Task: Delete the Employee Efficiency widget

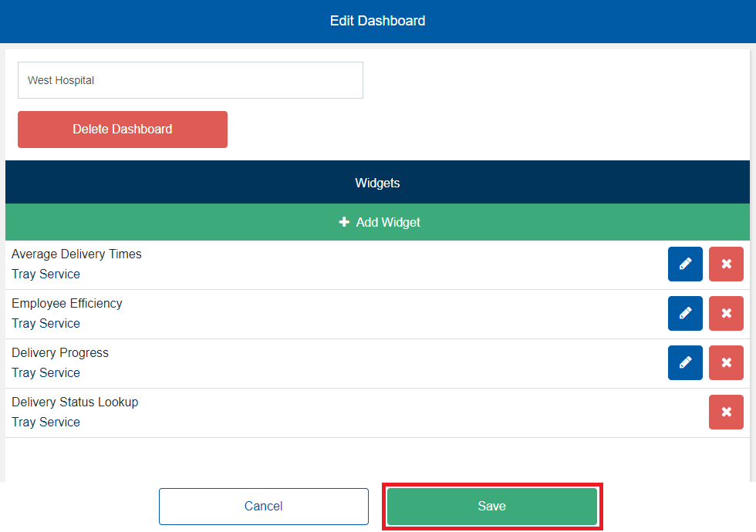Action: 726,314
